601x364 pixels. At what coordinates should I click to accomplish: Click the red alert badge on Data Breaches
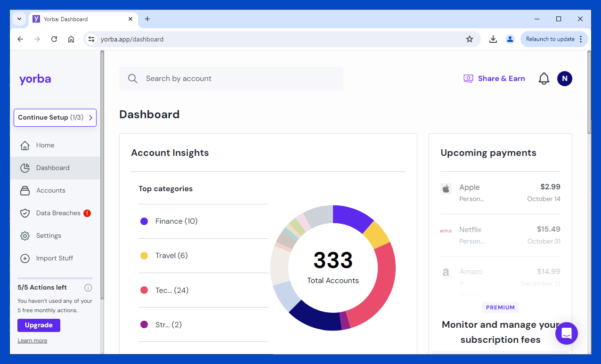(87, 213)
